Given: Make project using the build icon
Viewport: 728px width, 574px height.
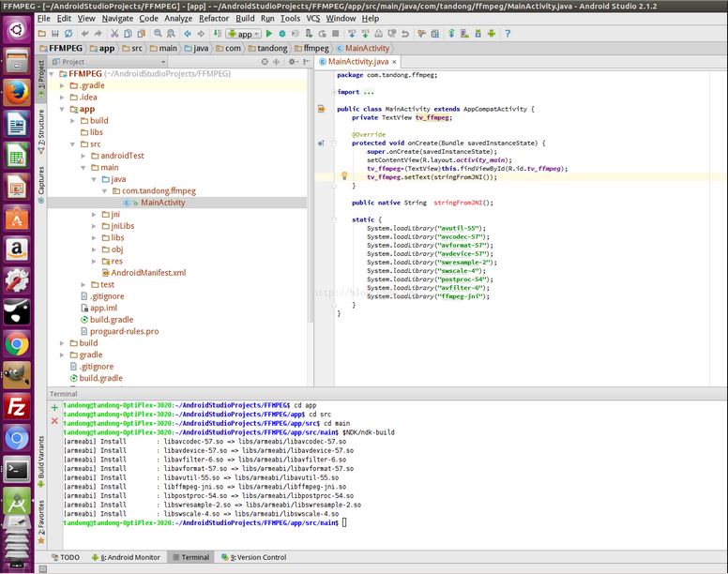Looking at the screenshot, I should click(x=218, y=34).
